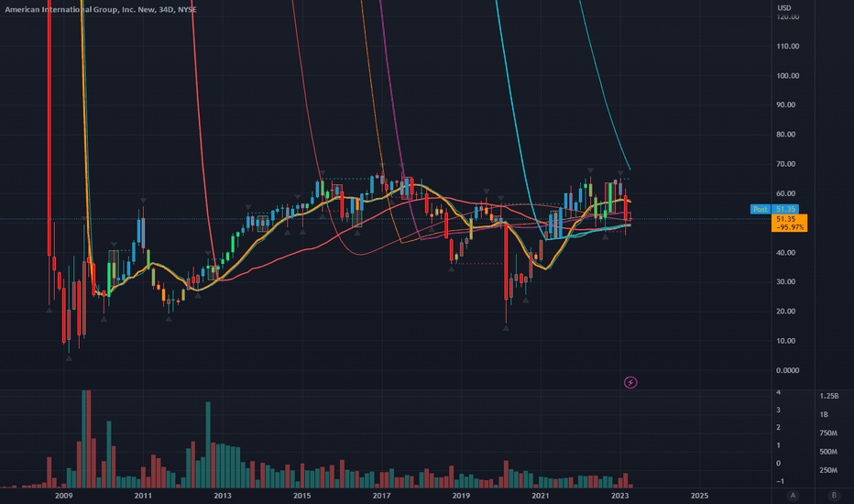This screenshot has width=854, height=504.
Task: Toggle the B scale button
Action: point(833,495)
